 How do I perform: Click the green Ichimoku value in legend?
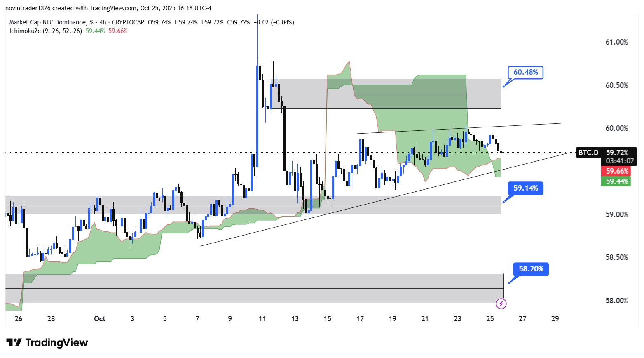click(x=95, y=31)
